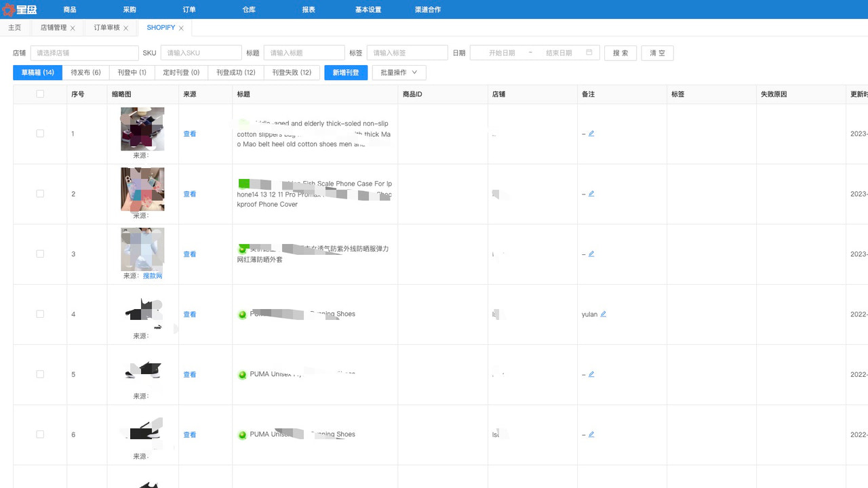Close the 店铺管理 tab
Viewport: 868px width, 488px height.
[73, 28]
